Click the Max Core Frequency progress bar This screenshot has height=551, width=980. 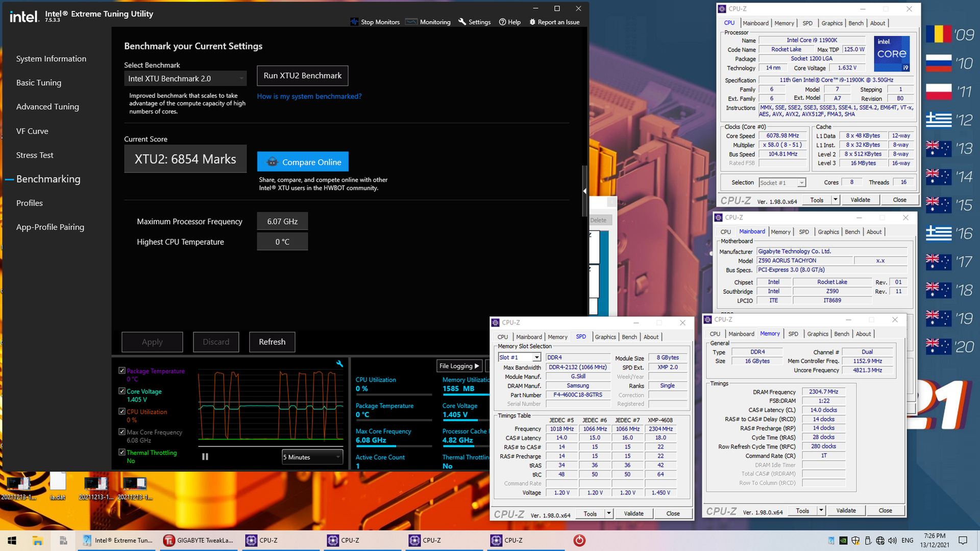[x=394, y=447]
